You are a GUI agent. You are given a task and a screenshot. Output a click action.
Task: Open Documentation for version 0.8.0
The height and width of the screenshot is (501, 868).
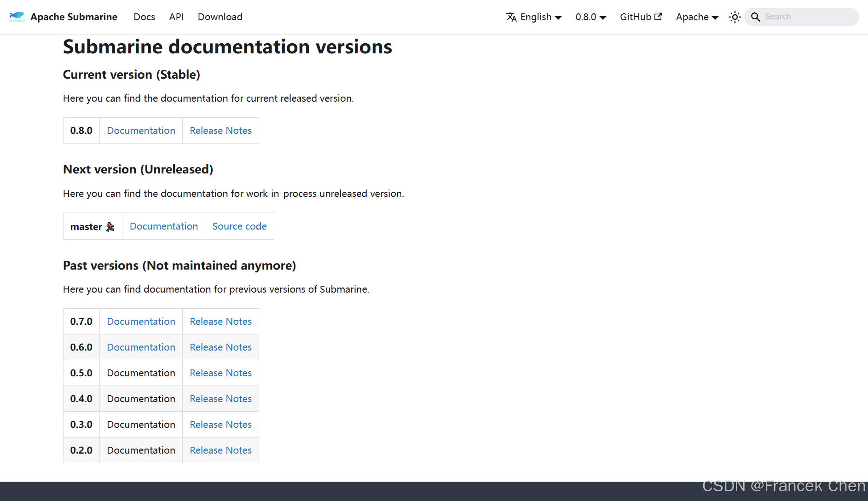[x=141, y=131]
